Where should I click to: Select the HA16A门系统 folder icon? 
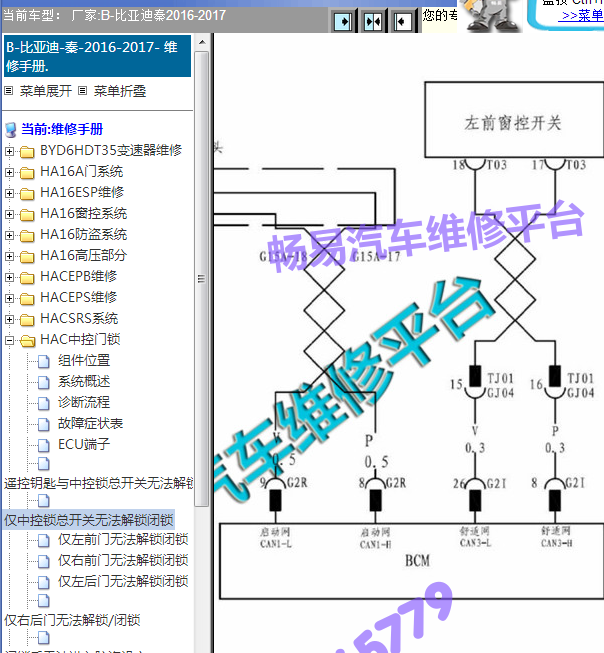[27, 172]
